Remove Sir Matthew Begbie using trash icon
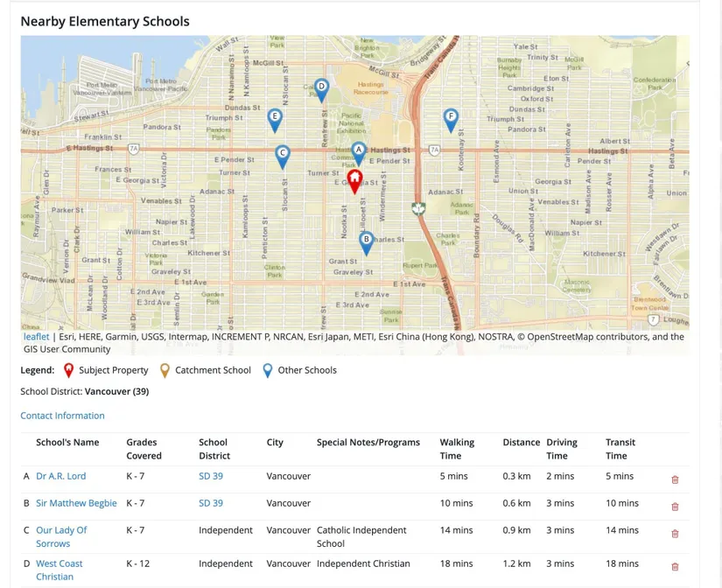The image size is (722, 588). click(x=675, y=507)
